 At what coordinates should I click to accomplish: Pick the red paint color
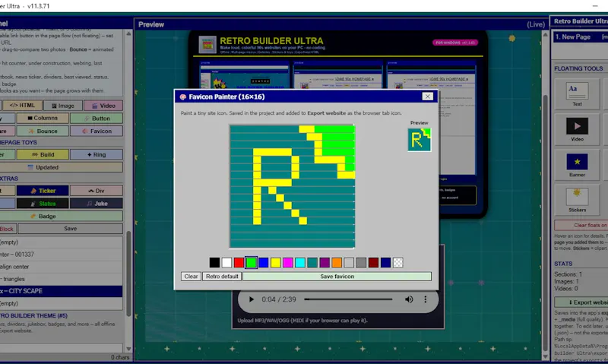pos(239,262)
